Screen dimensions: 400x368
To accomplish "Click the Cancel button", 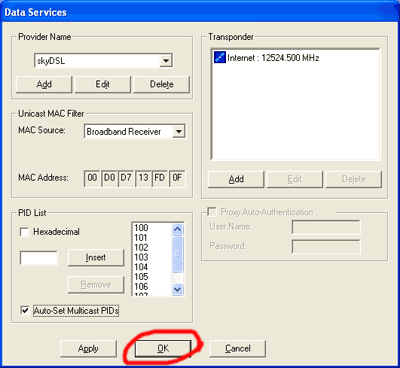I will pyautogui.click(x=237, y=349).
